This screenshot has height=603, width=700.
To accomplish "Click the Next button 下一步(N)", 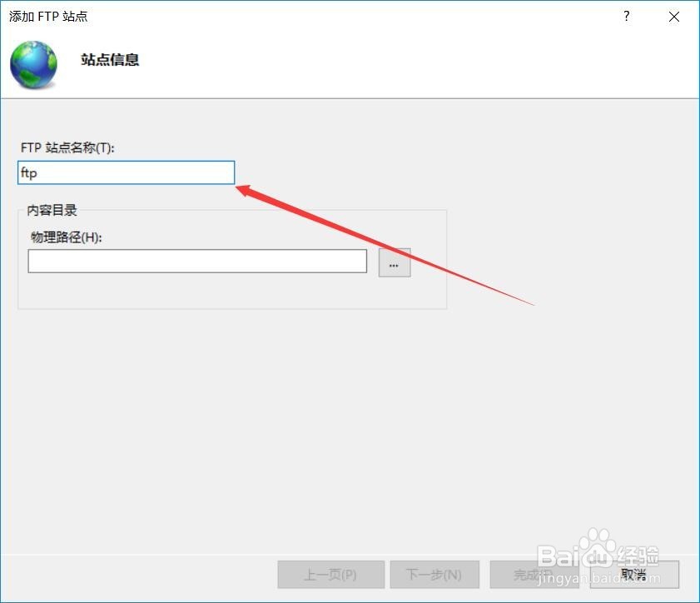I will (x=434, y=575).
